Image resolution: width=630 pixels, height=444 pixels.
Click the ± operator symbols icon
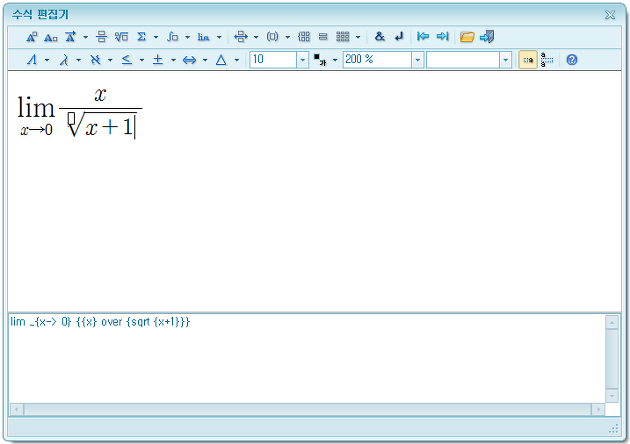tap(158, 60)
